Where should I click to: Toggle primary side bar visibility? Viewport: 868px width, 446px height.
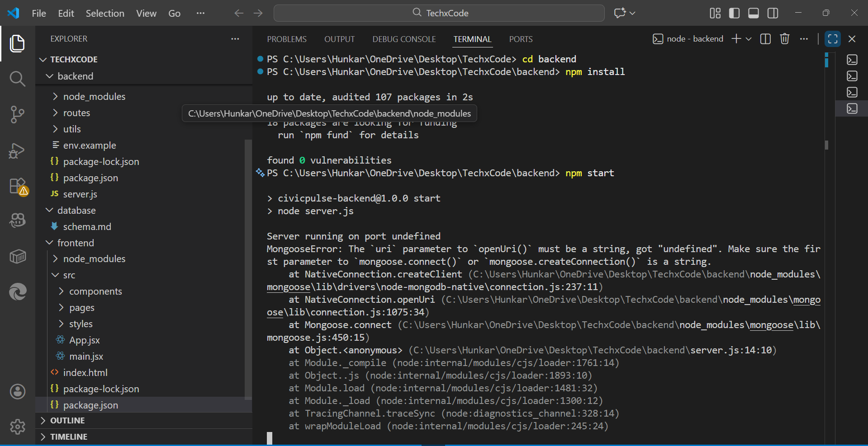pos(734,13)
